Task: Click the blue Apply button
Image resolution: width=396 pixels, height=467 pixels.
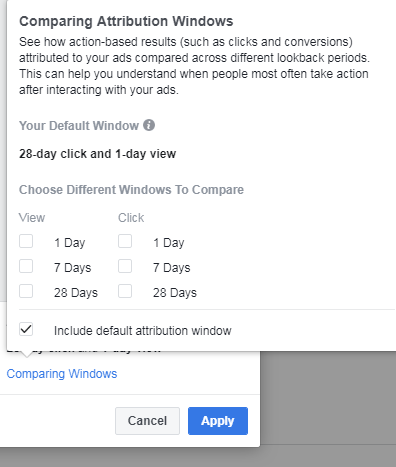Action: 218,421
